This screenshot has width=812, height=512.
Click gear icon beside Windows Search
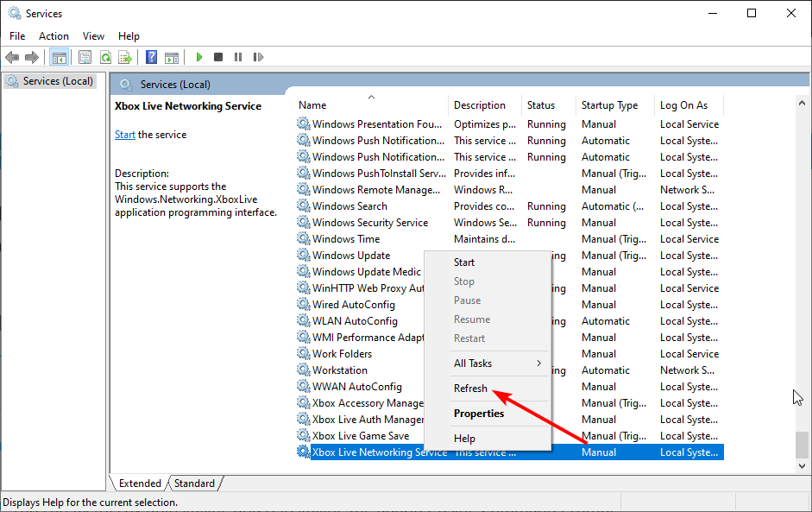point(304,205)
